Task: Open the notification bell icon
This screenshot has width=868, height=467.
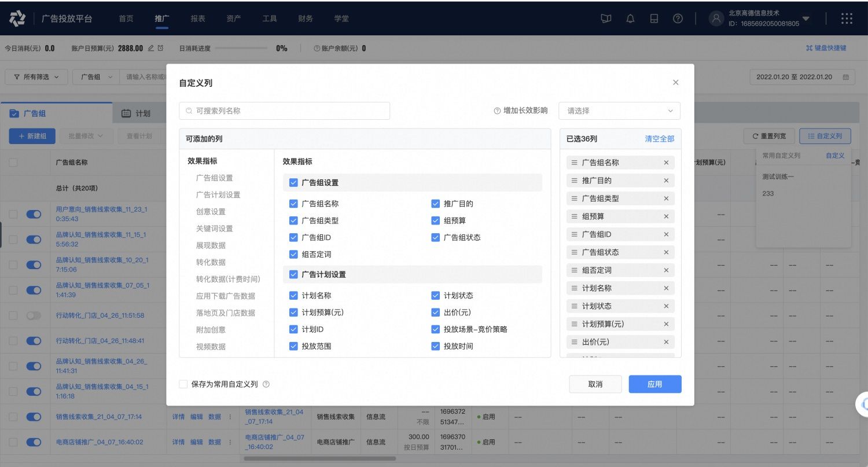Action: [630, 19]
